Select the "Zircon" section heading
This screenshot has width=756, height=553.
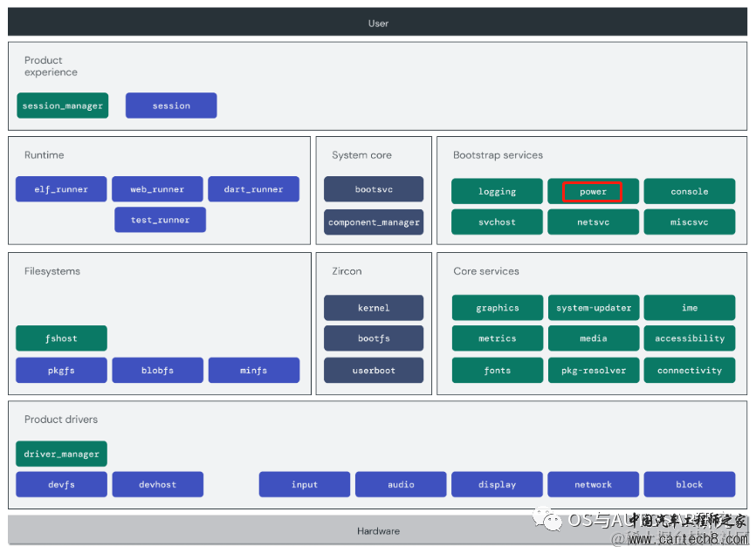(x=347, y=271)
